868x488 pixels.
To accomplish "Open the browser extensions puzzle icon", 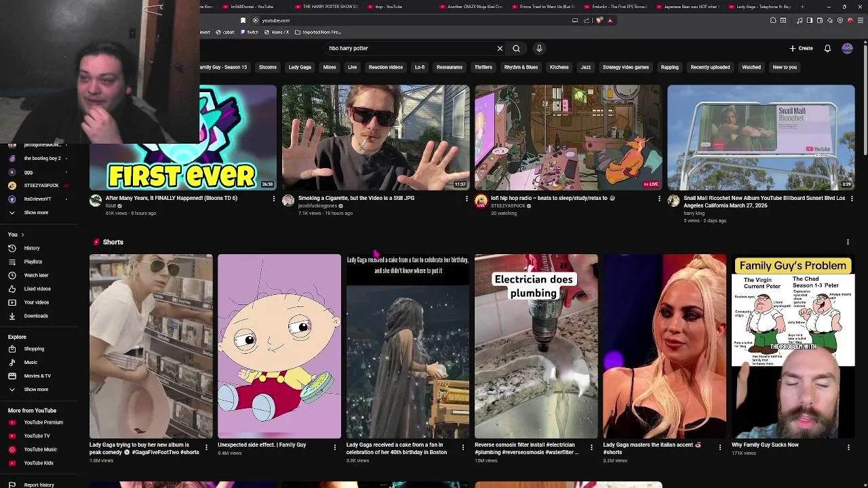I will click(773, 20).
